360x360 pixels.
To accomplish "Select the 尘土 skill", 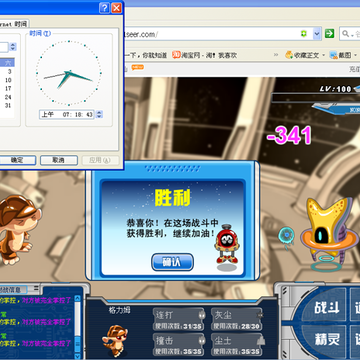I will tap(237, 344).
